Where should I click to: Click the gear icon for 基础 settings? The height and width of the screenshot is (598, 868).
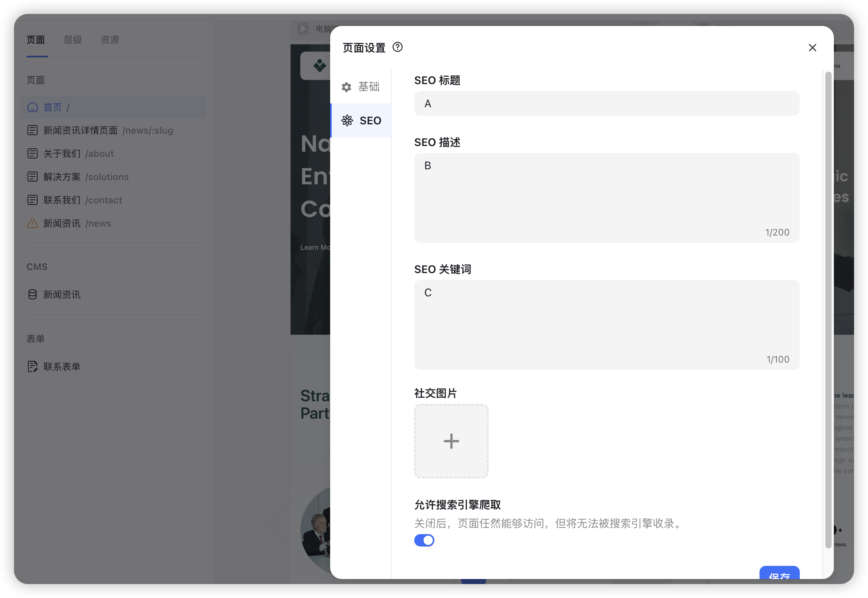coord(346,87)
